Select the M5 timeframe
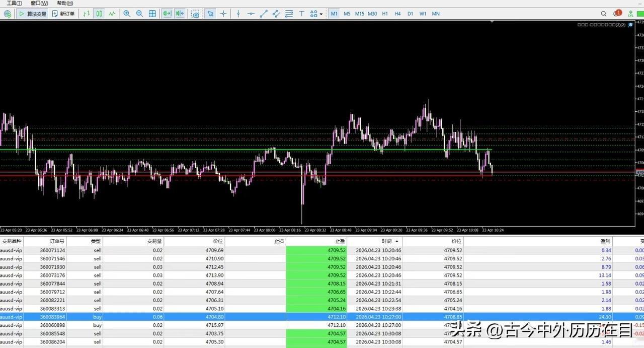 pyautogui.click(x=347, y=14)
